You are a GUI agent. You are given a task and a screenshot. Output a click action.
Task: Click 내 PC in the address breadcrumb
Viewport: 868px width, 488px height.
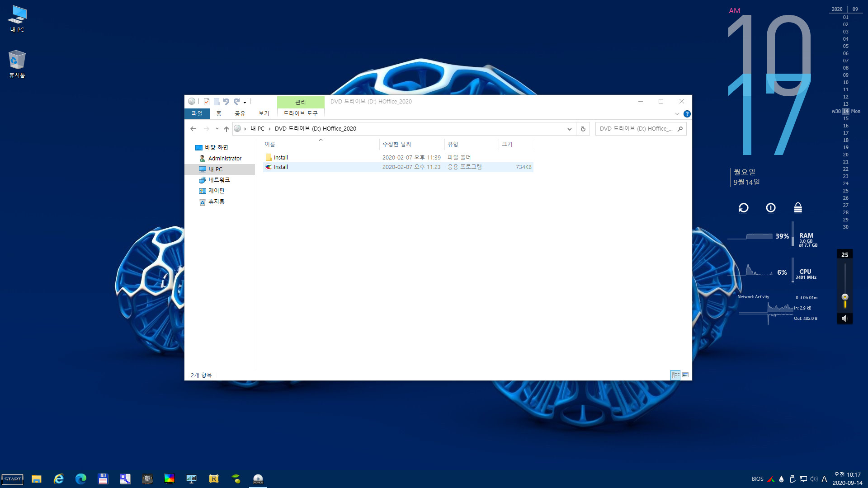pyautogui.click(x=258, y=129)
